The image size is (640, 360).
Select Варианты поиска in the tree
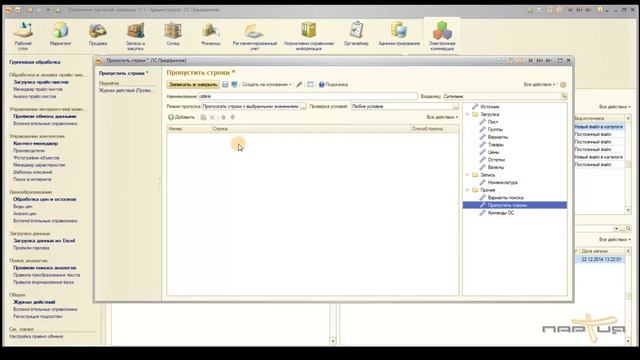505,198
